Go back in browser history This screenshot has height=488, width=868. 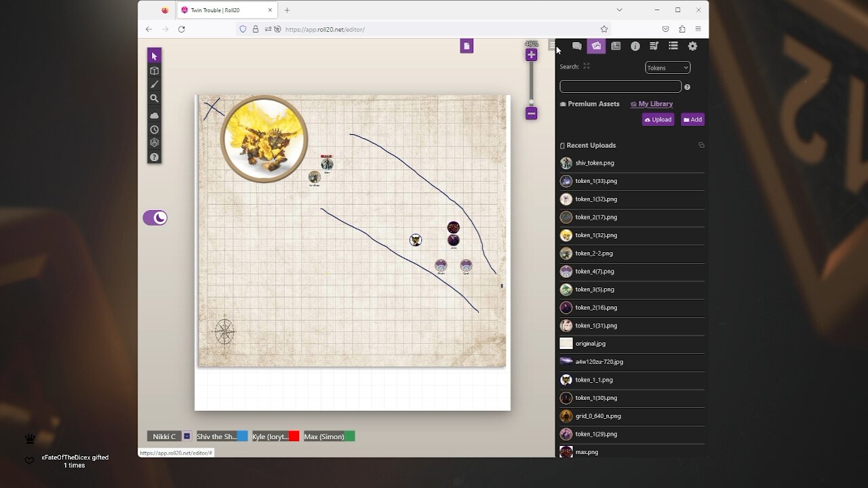pos(149,29)
